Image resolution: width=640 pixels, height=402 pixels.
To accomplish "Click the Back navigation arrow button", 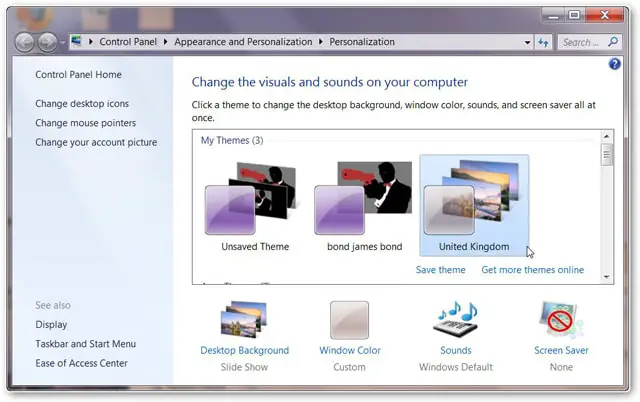I will point(24,42).
